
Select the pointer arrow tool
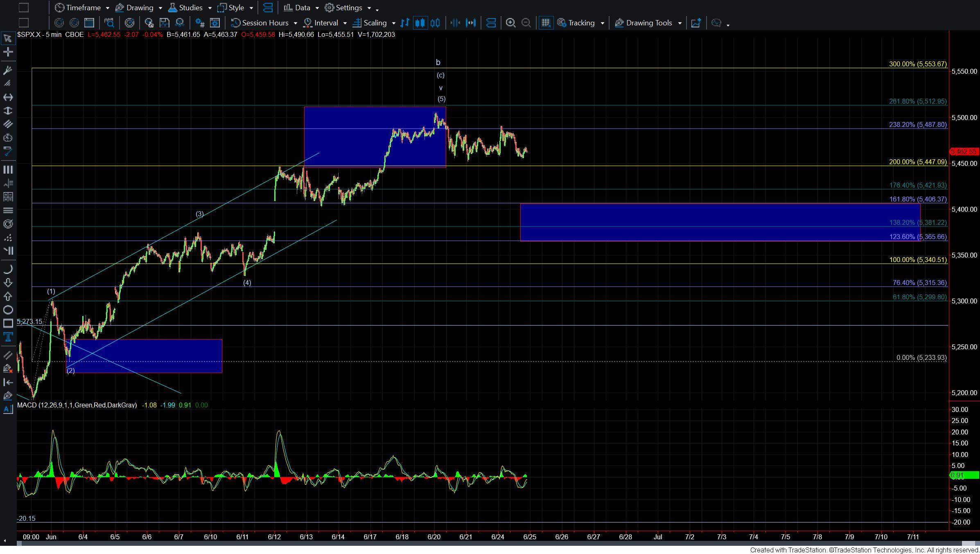(7, 38)
